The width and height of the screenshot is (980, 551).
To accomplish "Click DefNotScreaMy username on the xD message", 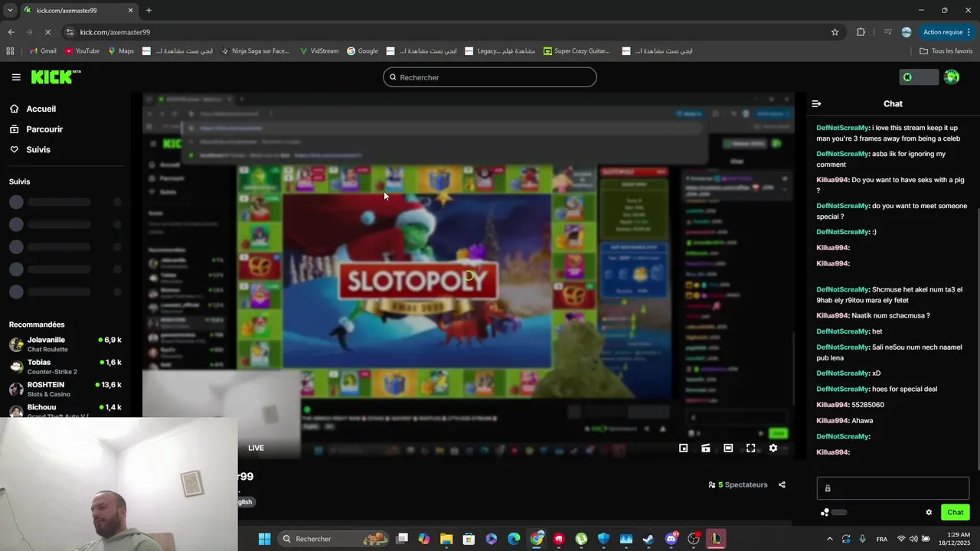I will point(842,373).
